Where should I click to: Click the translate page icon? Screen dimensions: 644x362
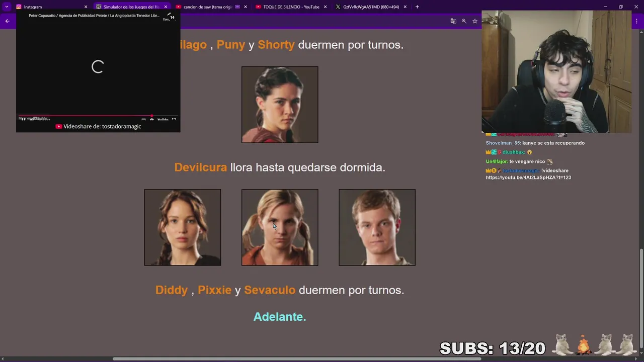(x=453, y=21)
